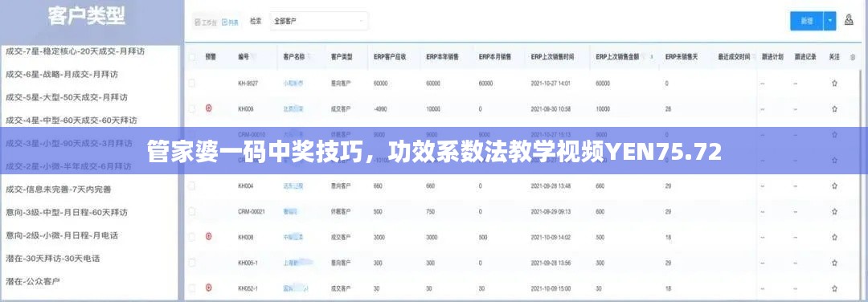Expand the arrow beside the 新增 button

(x=829, y=21)
